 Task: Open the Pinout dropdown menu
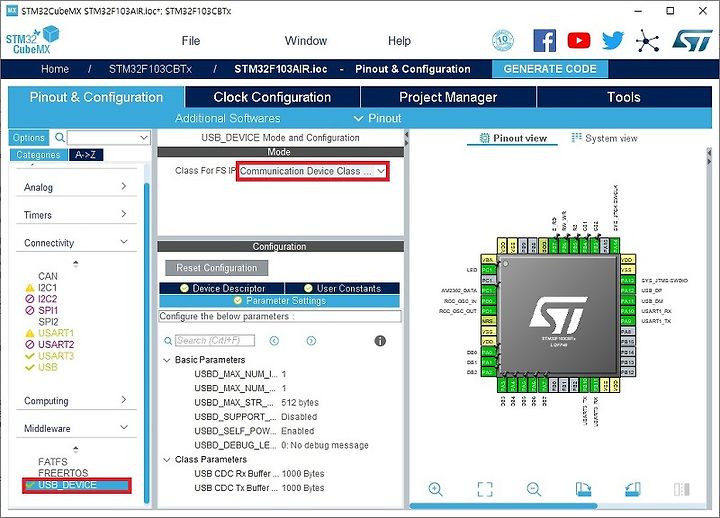pos(378,118)
